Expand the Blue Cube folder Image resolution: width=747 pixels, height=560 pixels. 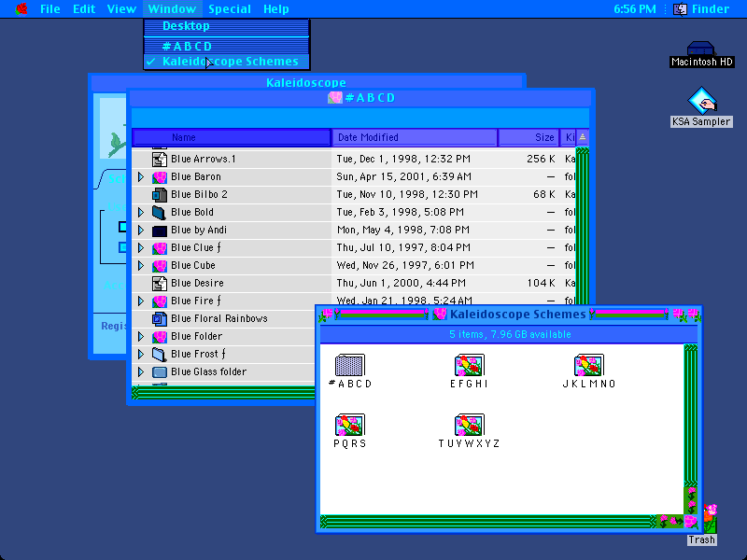(x=141, y=265)
